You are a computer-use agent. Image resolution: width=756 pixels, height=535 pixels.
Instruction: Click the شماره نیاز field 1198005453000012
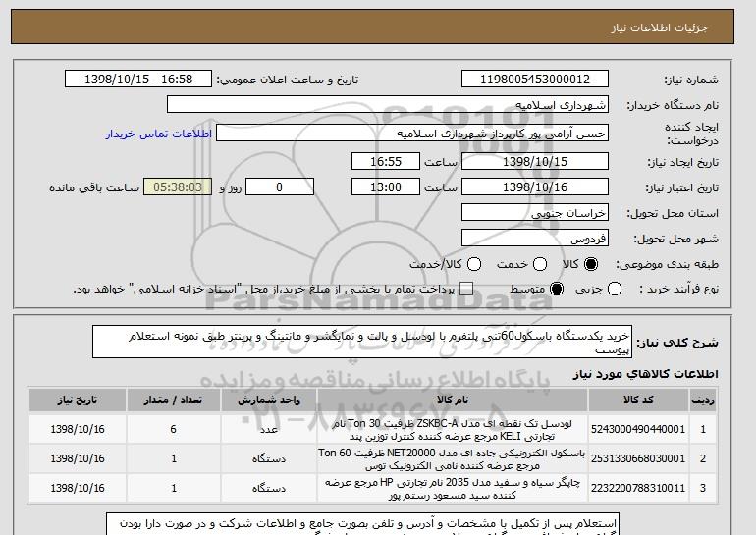535,80
